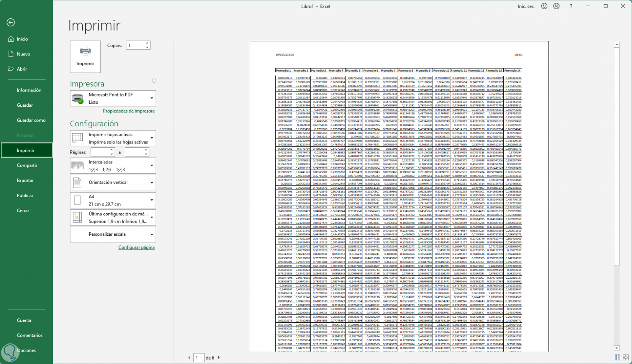Click the printer info icon
Viewport: 632px width, 364px height.
(x=154, y=81)
